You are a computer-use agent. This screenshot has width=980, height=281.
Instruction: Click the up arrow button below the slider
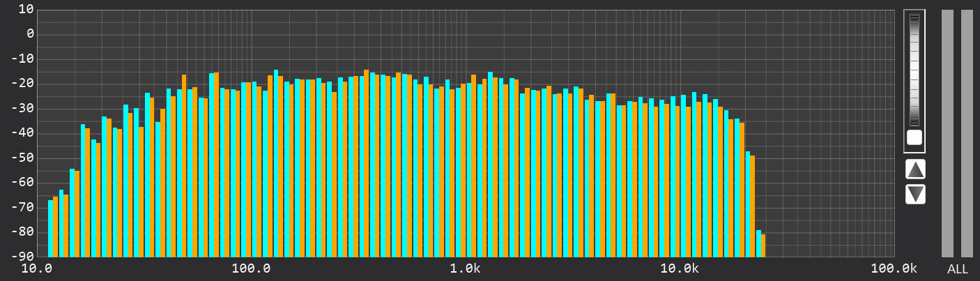(915, 169)
